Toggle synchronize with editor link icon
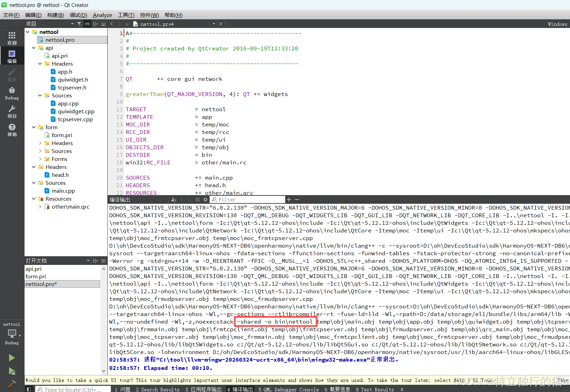The width and height of the screenshot is (570, 392). point(87,24)
